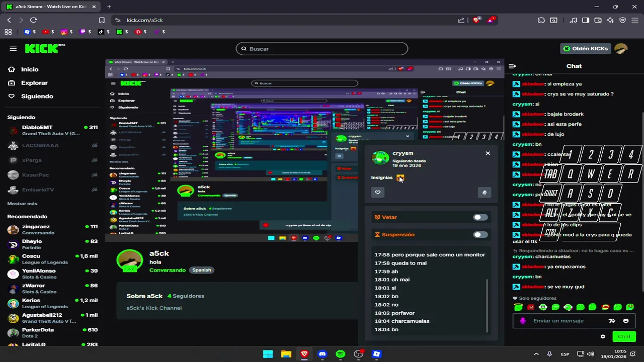Open ParkerDota recommended channel
The image size is (644, 362).
(x=52, y=333)
